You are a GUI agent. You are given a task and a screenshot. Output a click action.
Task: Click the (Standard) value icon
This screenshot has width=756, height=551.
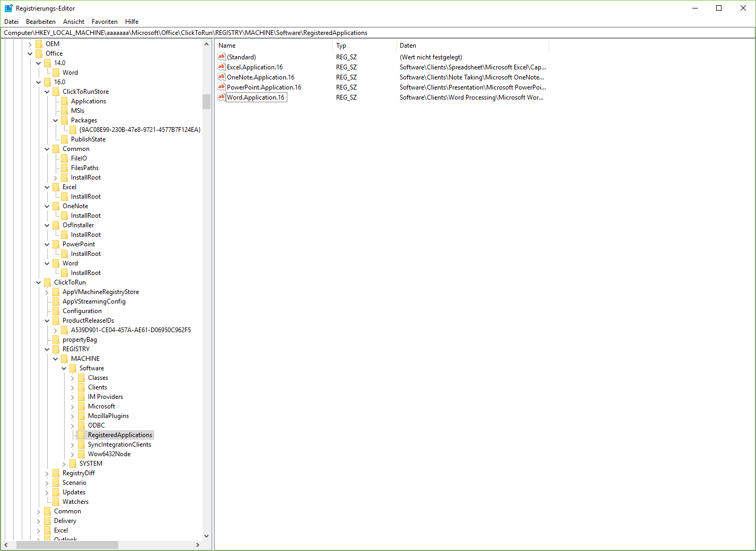click(222, 57)
